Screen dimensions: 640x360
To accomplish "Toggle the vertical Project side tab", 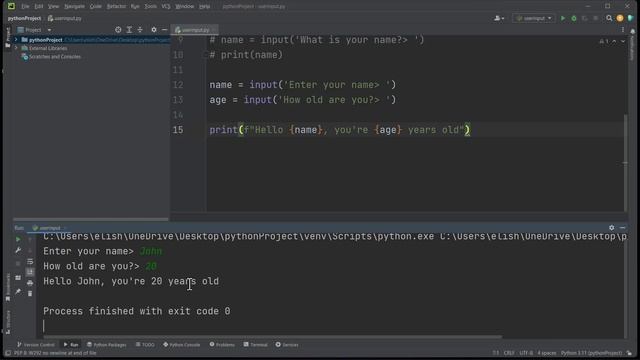I will tap(8, 38).
